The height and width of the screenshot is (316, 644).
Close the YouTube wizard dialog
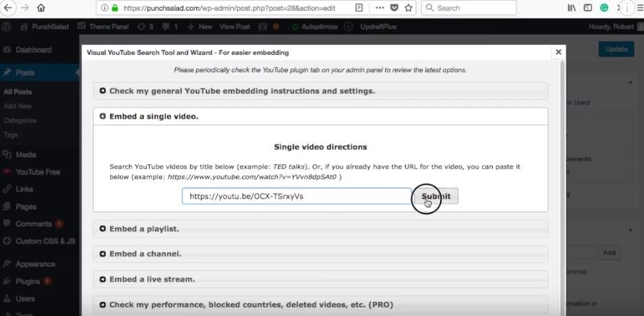(558, 52)
